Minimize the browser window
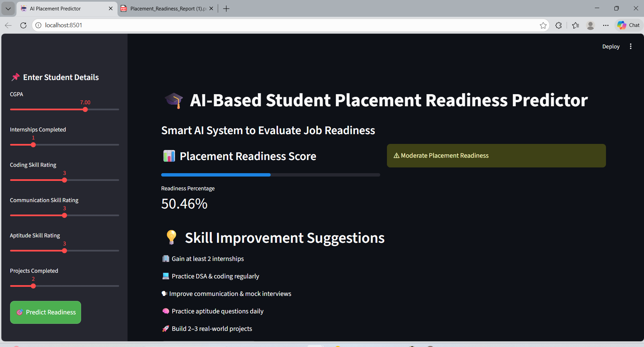Screen dimensions: 644x347 click(597, 8)
